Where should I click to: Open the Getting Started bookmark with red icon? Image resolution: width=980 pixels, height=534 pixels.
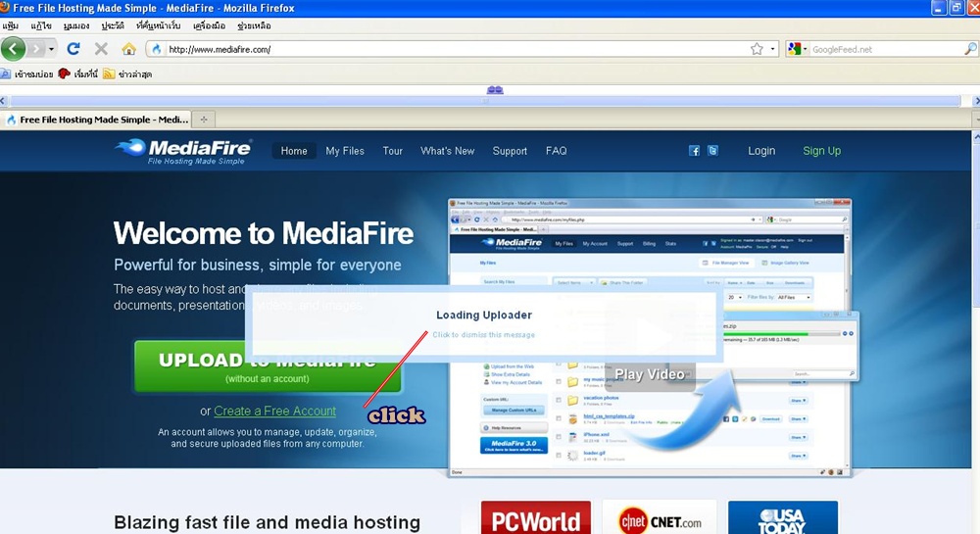(x=78, y=73)
